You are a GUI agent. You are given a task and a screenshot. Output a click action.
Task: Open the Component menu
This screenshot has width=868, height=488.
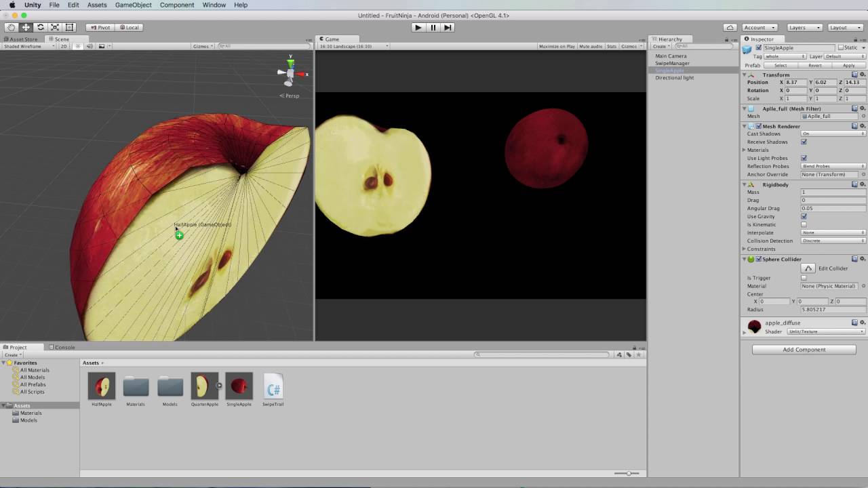click(176, 5)
